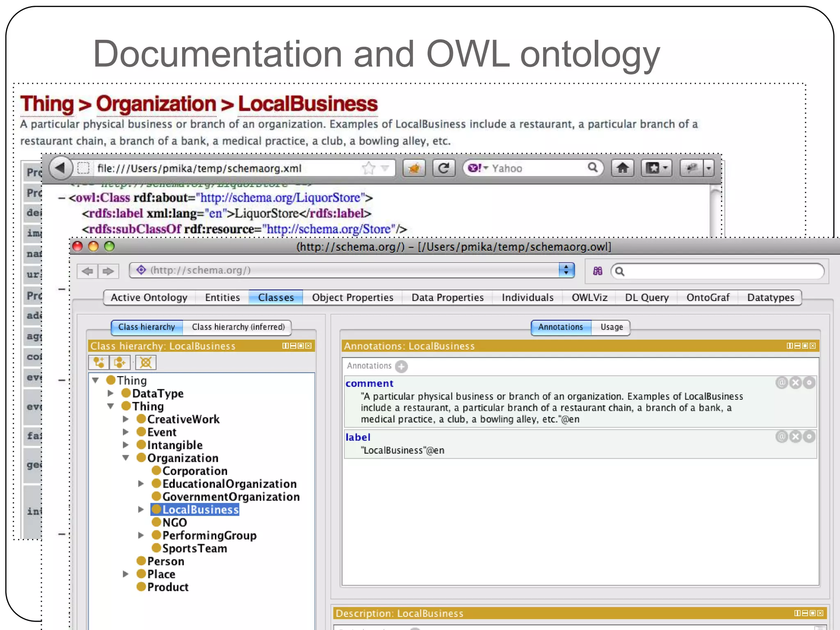Image resolution: width=840 pixels, height=630 pixels.
Task: Switch to the Active Ontology tab
Action: coord(149,297)
